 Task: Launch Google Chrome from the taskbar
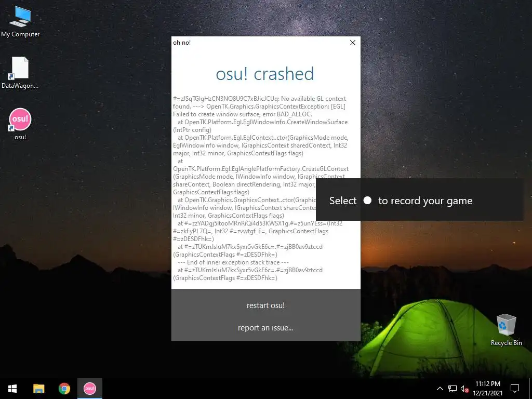[64, 389]
